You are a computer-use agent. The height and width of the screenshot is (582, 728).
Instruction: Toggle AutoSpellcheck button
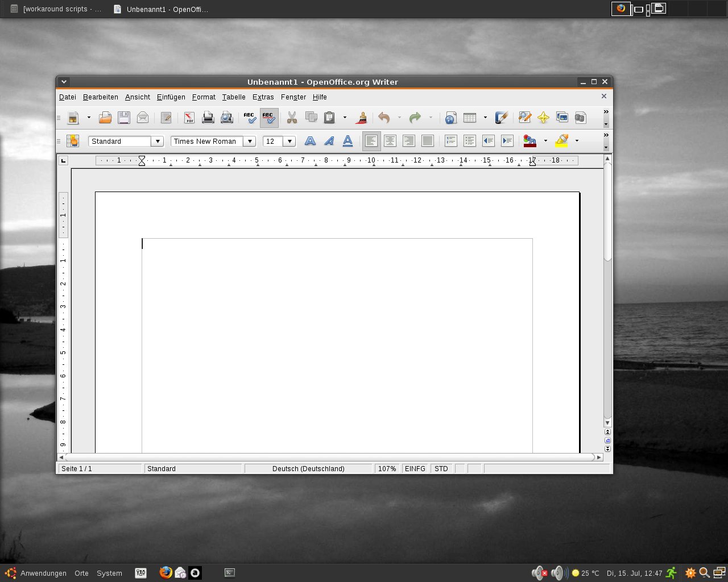pyautogui.click(x=269, y=118)
